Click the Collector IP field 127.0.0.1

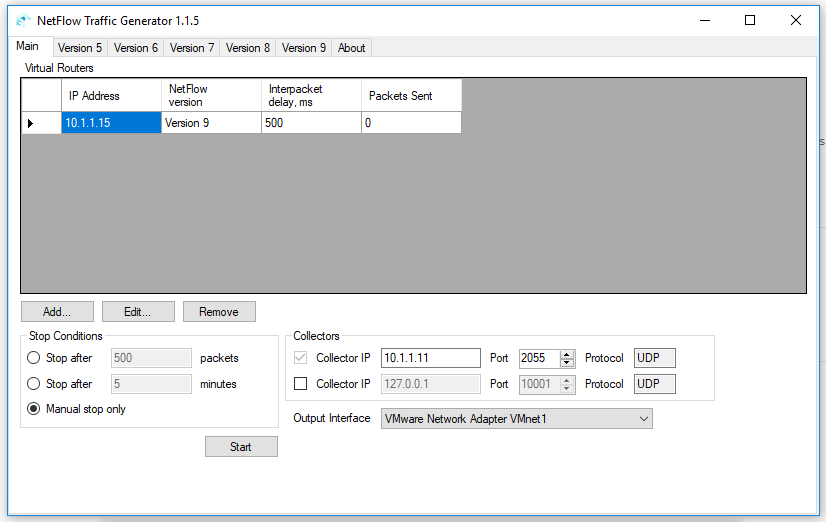[x=431, y=383]
